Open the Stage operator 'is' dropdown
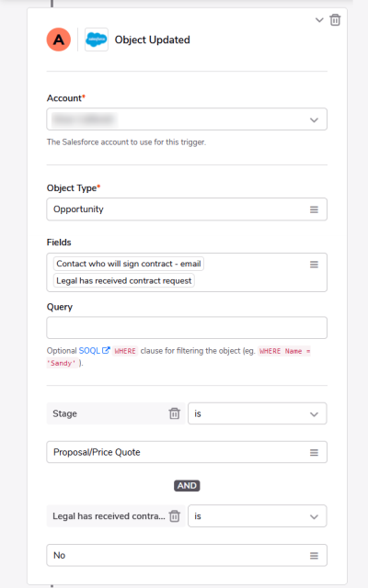 258,413
